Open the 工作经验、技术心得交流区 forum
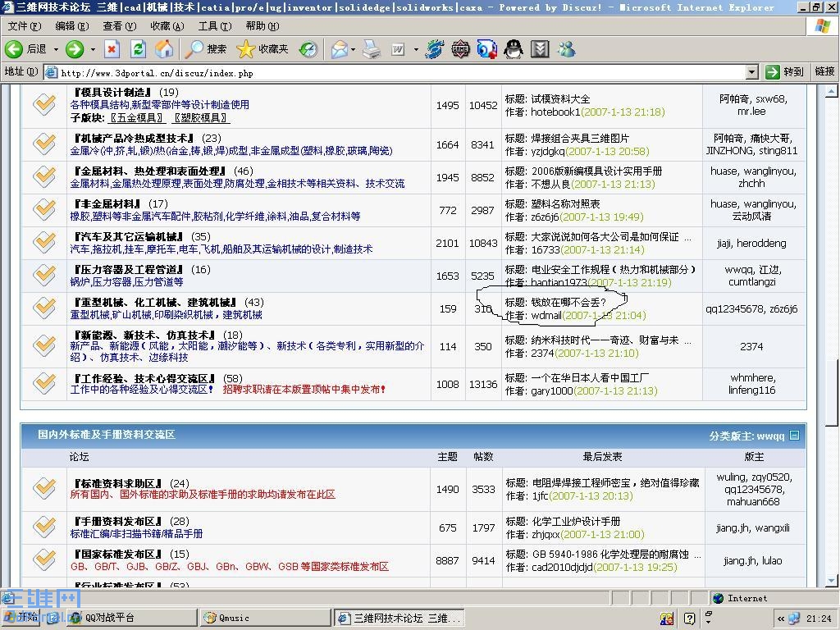The width and height of the screenshot is (840, 630). pos(144,378)
